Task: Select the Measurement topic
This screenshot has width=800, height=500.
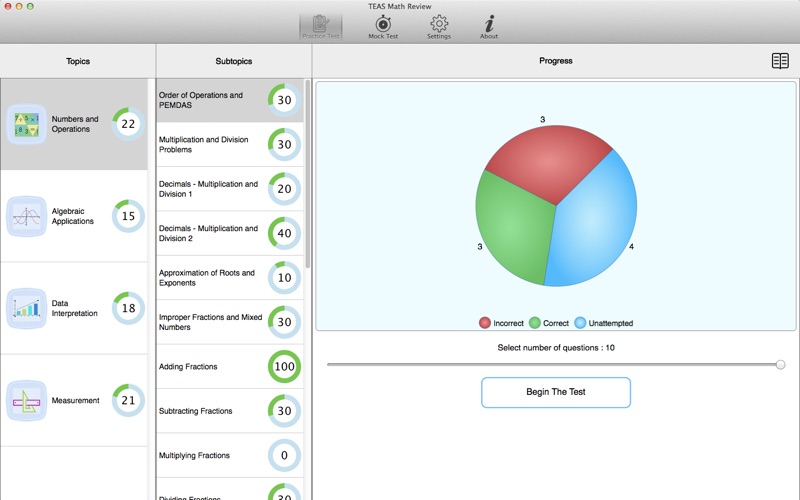Action: (74, 401)
